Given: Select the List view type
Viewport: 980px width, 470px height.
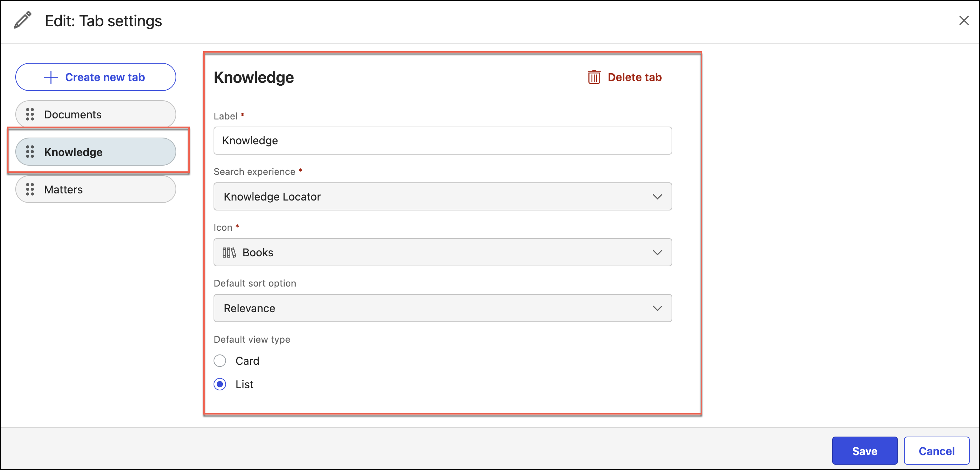Looking at the screenshot, I should (x=220, y=384).
